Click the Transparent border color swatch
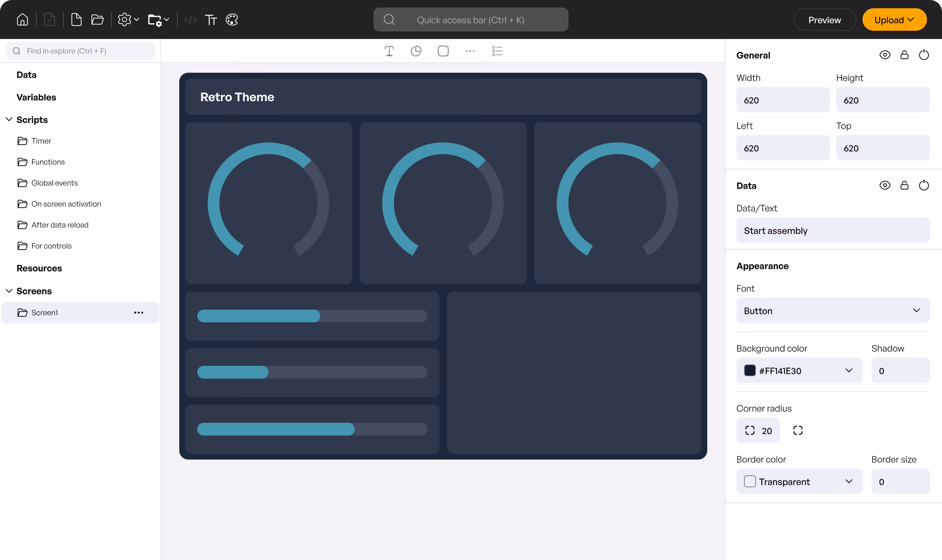Viewport: 942px width, 560px height. (x=750, y=482)
